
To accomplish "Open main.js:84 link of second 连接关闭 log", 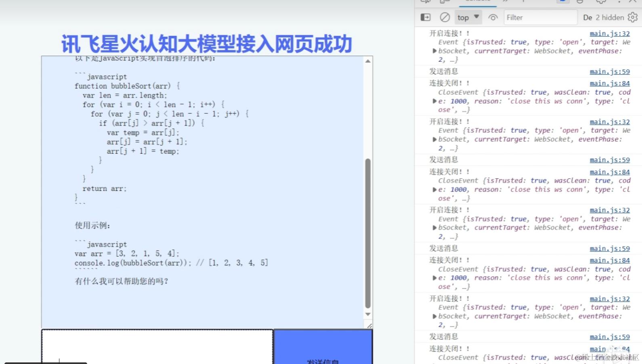I will tap(610, 172).
